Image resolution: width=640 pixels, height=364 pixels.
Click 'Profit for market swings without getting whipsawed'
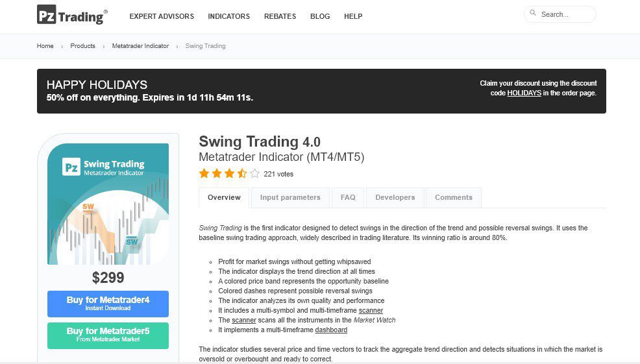click(294, 261)
